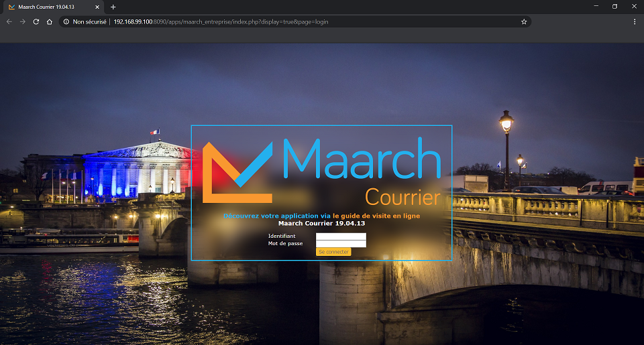Close the Maarch Courrier 19.04.13 tab
This screenshot has height=345, width=644.
pos(97,7)
